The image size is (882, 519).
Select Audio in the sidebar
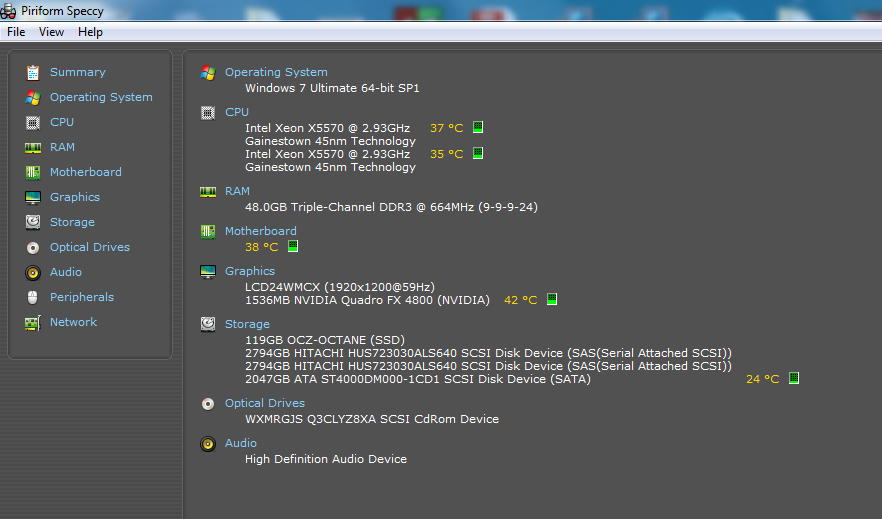pyautogui.click(x=66, y=272)
